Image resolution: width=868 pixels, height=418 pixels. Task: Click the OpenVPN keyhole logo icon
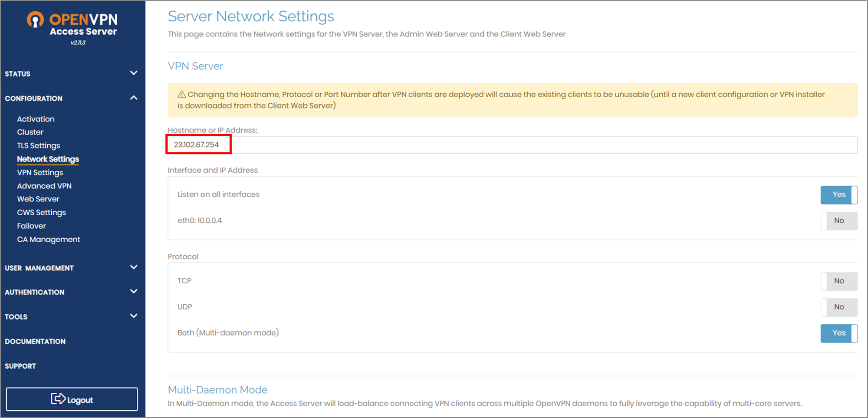[x=36, y=20]
